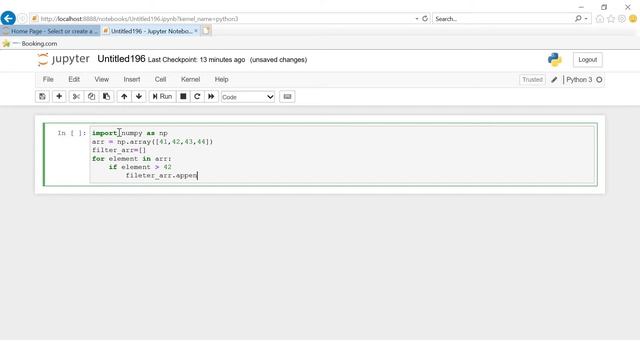Switch to the Home Page tab

pyautogui.click(x=50, y=31)
